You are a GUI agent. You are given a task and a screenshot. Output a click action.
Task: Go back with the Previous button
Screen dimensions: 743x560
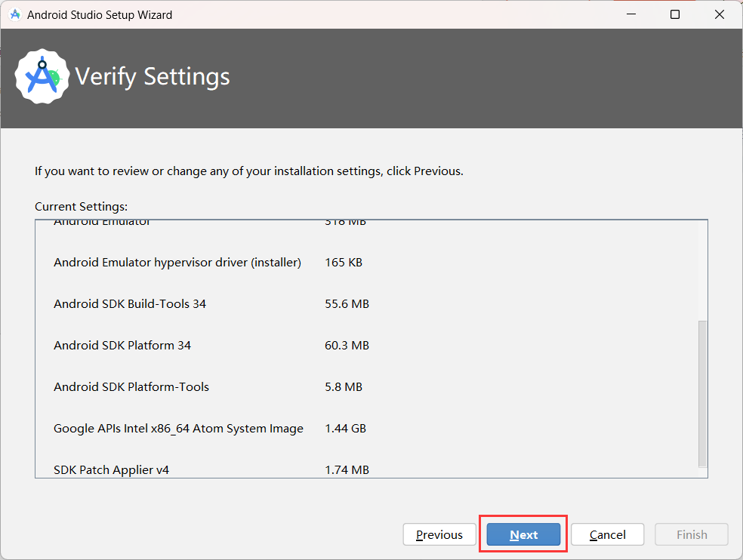pyautogui.click(x=439, y=534)
